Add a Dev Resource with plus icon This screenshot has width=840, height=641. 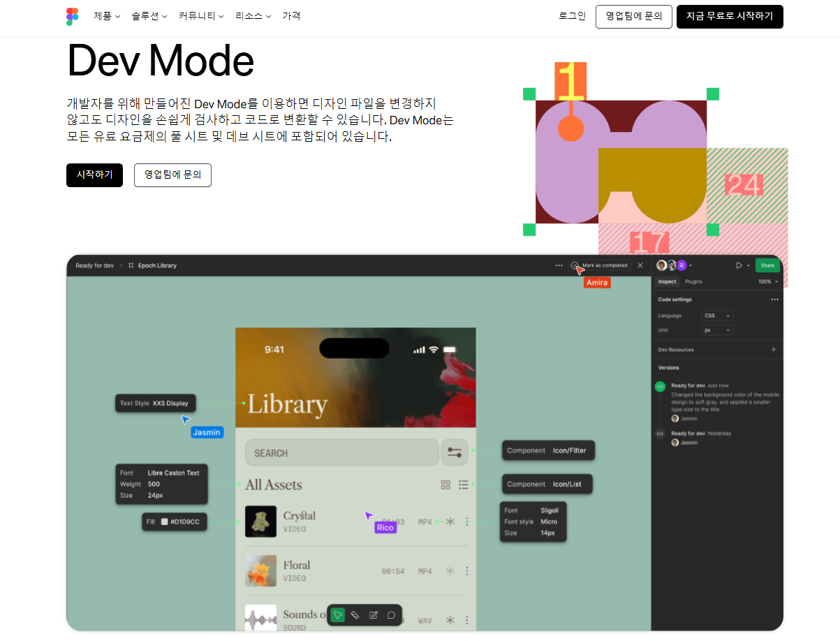(x=774, y=349)
